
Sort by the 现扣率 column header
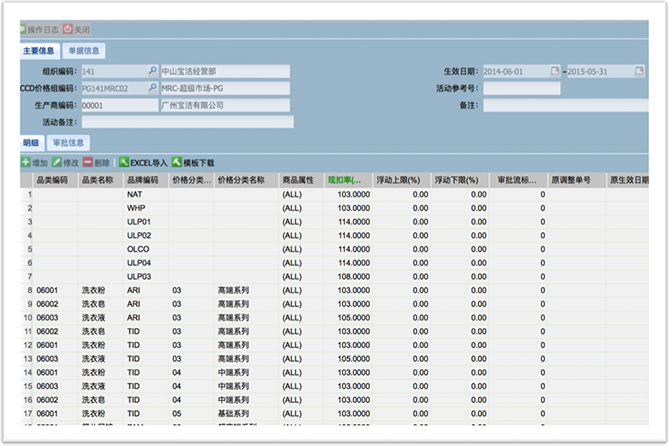click(343, 180)
